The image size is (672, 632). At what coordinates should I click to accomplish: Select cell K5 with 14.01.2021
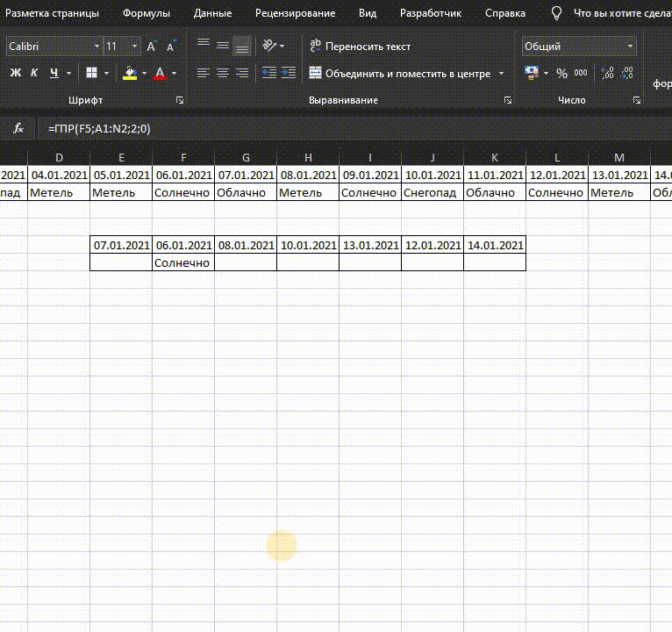[495, 245]
